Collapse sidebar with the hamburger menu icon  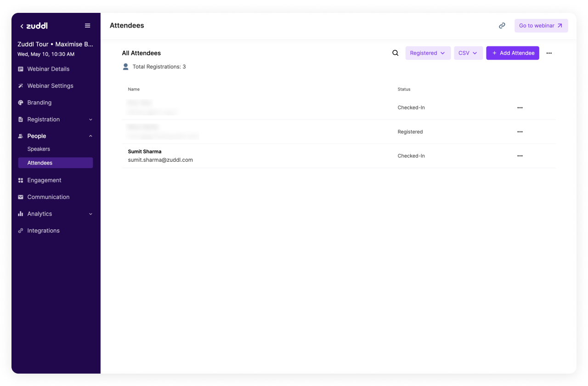coord(88,26)
